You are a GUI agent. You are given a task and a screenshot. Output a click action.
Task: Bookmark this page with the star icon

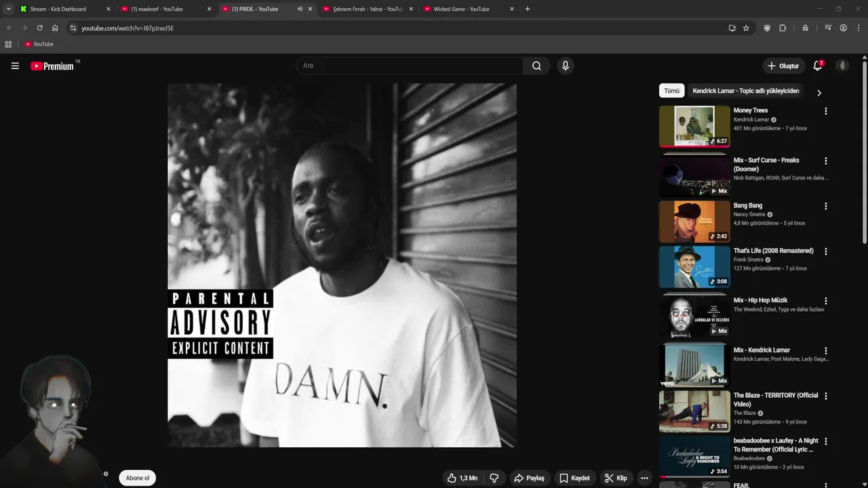pos(746,28)
